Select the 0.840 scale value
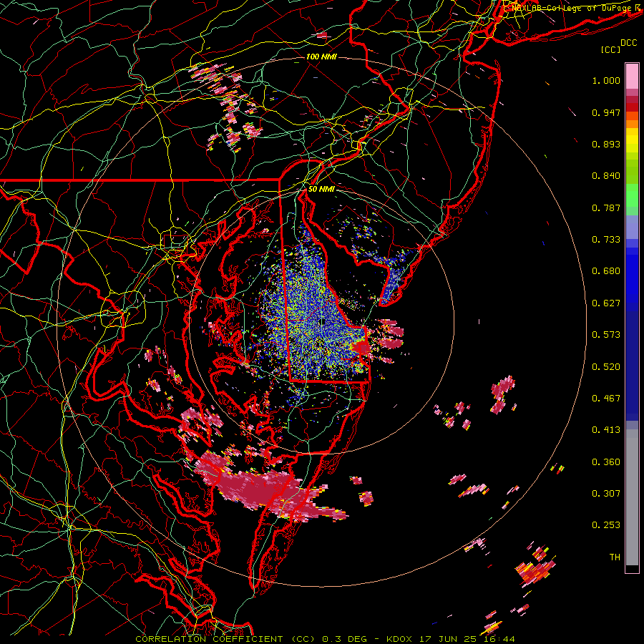This screenshot has width=644, height=644. pyautogui.click(x=606, y=176)
